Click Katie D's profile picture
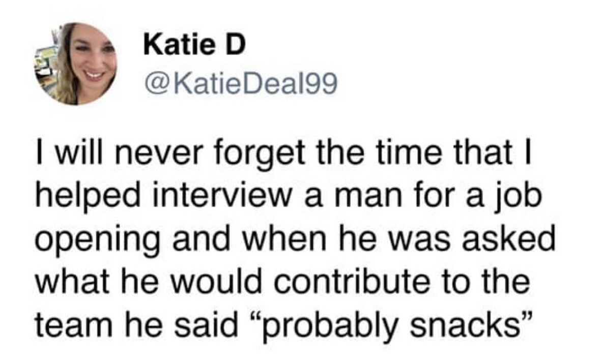Screen dimensions: 600x364 click(76, 63)
